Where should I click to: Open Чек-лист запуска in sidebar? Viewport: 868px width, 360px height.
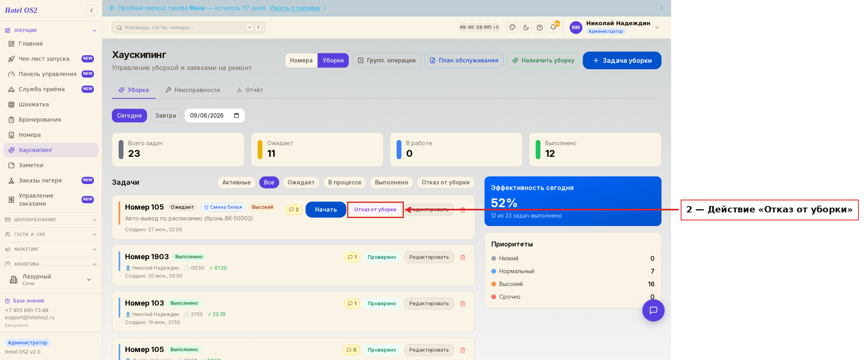pos(51,59)
